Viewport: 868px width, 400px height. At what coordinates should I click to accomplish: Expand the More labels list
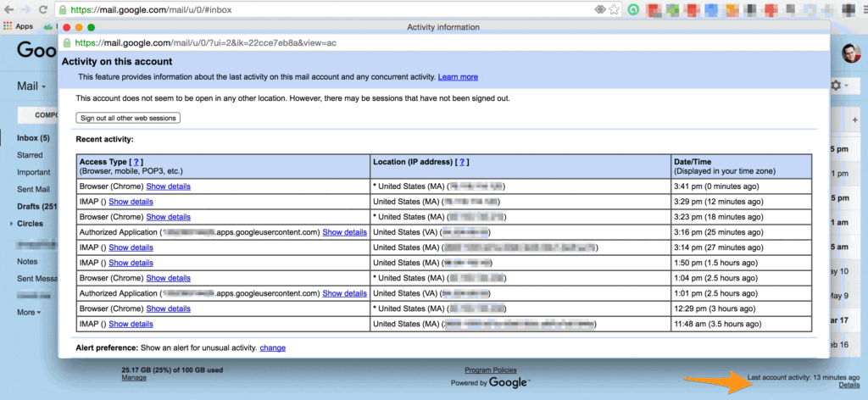pyautogui.click(x=29, y=312)
